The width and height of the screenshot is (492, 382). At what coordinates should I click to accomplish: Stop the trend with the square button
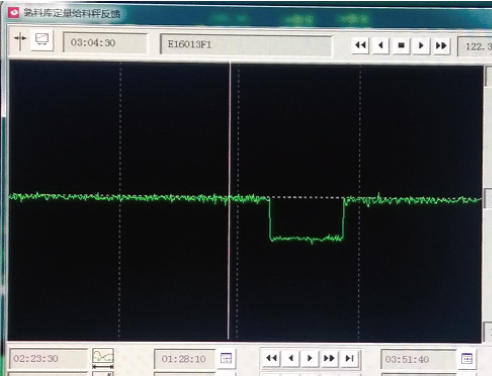click(401, 45)
